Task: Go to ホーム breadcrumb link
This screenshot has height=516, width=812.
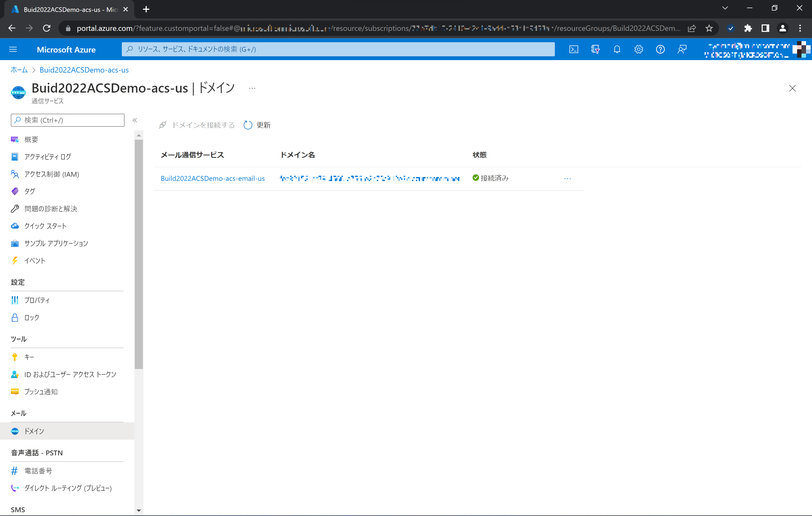Action: click(x=19, y=70)
